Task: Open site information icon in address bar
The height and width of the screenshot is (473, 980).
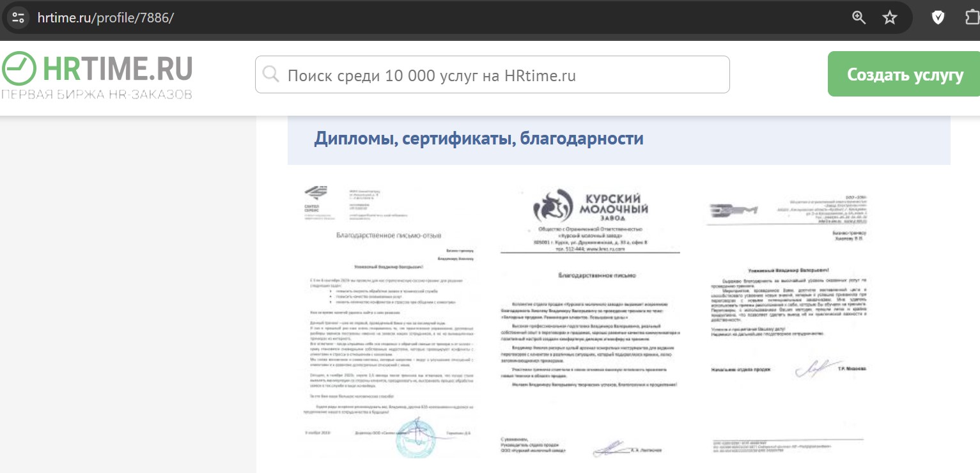Action: [18, 17]
